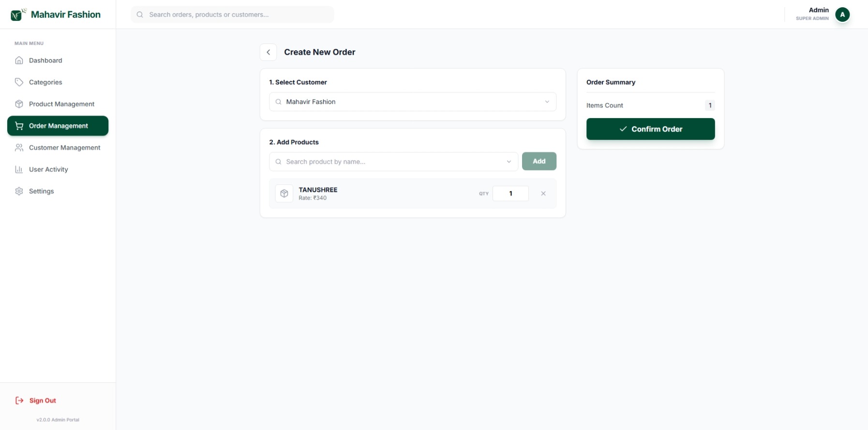Open Product Management from the sidebar
Screen dimensions: 868x430
(x=61, y=104)
